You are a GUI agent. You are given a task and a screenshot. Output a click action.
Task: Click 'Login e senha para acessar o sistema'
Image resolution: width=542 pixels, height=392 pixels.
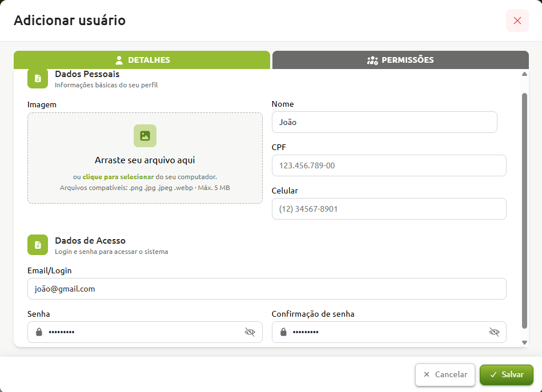tap(111, 252)
